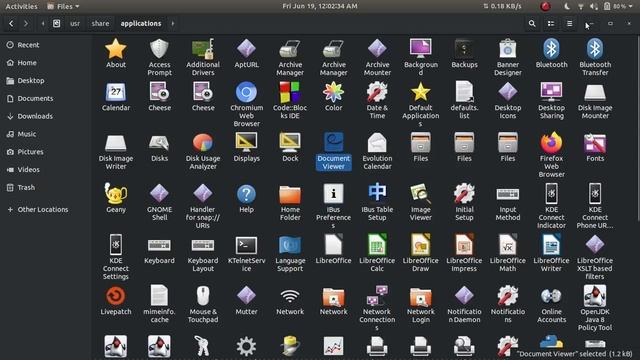Select the Date & Time icon
640x360 pixels.
(x=377, y=92)
